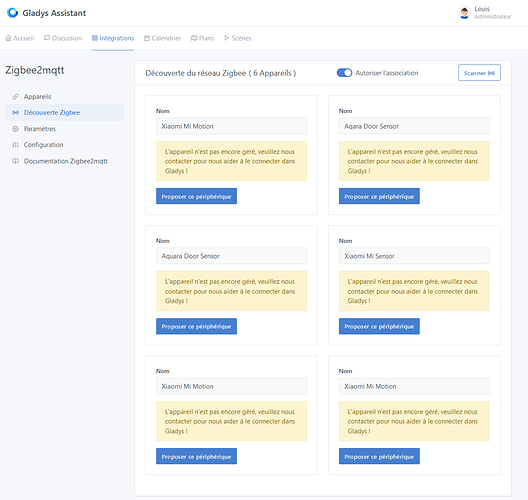Toggle Autoriser l'association switch
This screenshot has width=528, height=500.
(344, 73)
